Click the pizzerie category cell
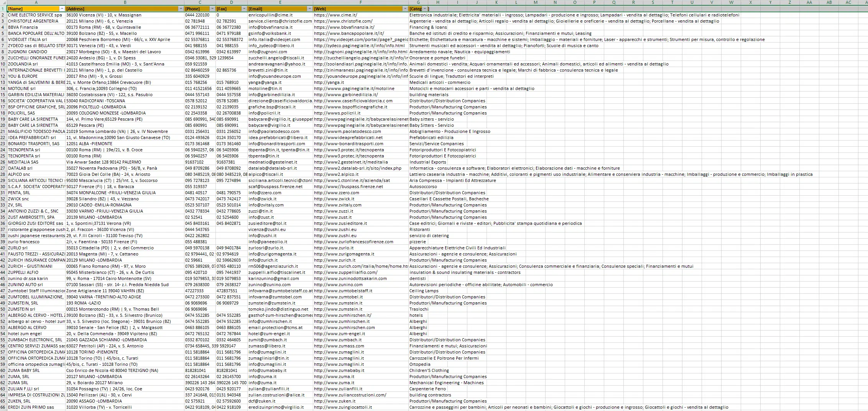Image resolution: width=868 pixels, height=411 pixels. 418,242
